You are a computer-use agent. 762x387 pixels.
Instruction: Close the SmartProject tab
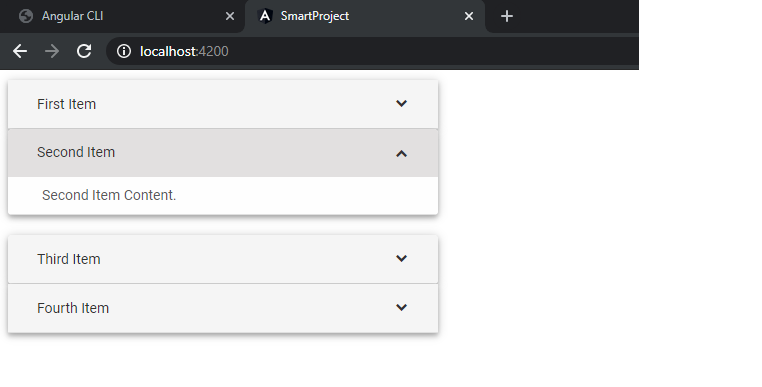coord(469,16)
